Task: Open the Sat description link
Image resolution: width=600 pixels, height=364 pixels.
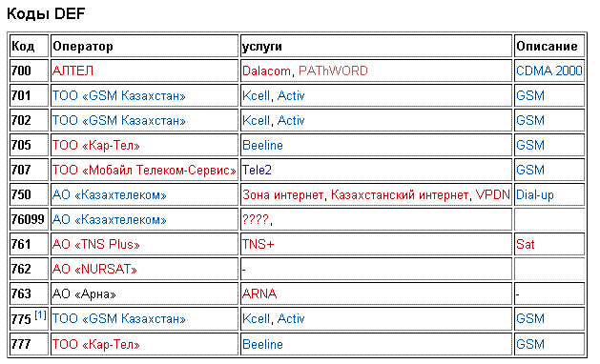Action: 525,244
